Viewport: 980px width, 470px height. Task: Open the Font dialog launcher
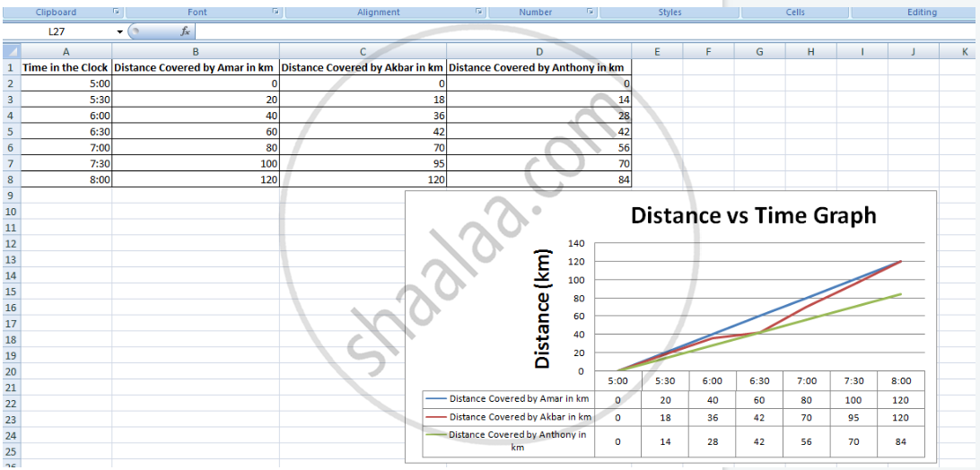click(276, 13)
